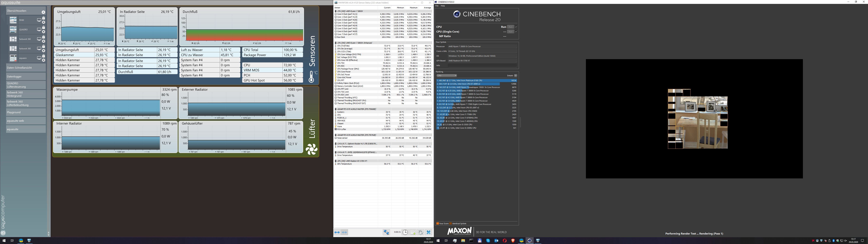This screenshot has height=244, width=868.
Task: Open Opera browser from taskbar
Action: coord(504,241)
